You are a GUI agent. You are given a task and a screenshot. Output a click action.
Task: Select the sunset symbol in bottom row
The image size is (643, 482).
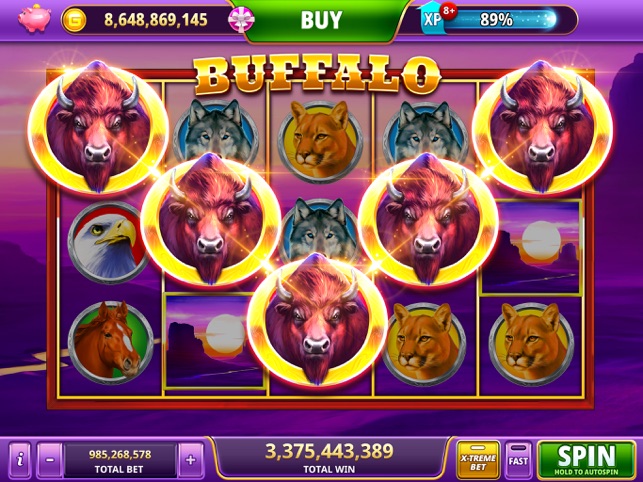214,341
